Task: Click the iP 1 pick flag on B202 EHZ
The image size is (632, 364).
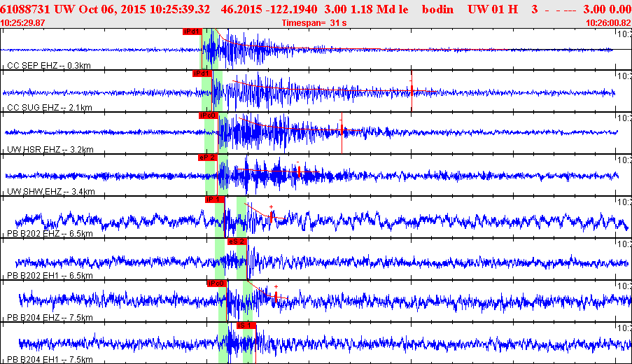Action: point(214,199)
